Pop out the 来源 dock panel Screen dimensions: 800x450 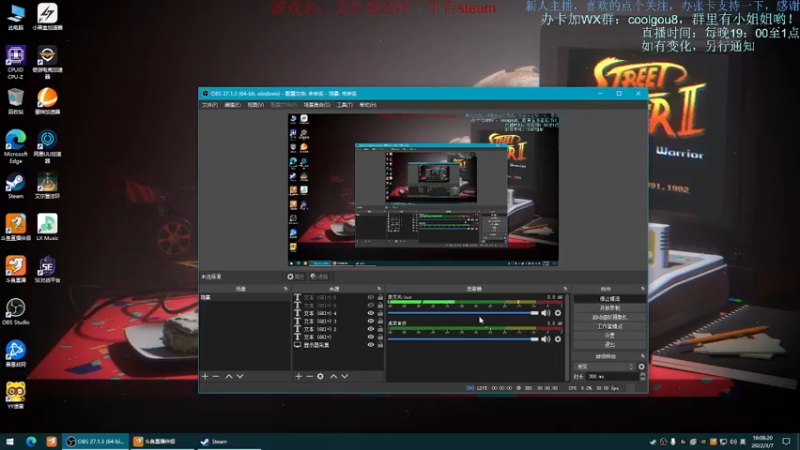[x=379, y=289]
